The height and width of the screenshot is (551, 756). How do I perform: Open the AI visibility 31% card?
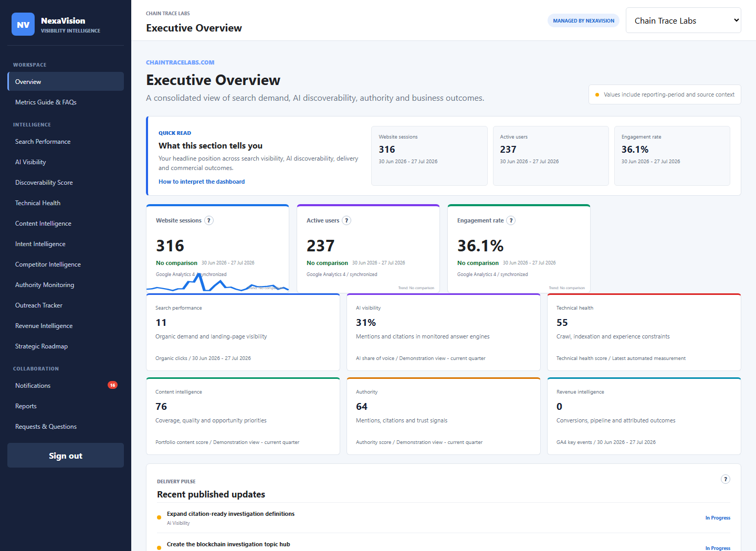tap(444, 332)
